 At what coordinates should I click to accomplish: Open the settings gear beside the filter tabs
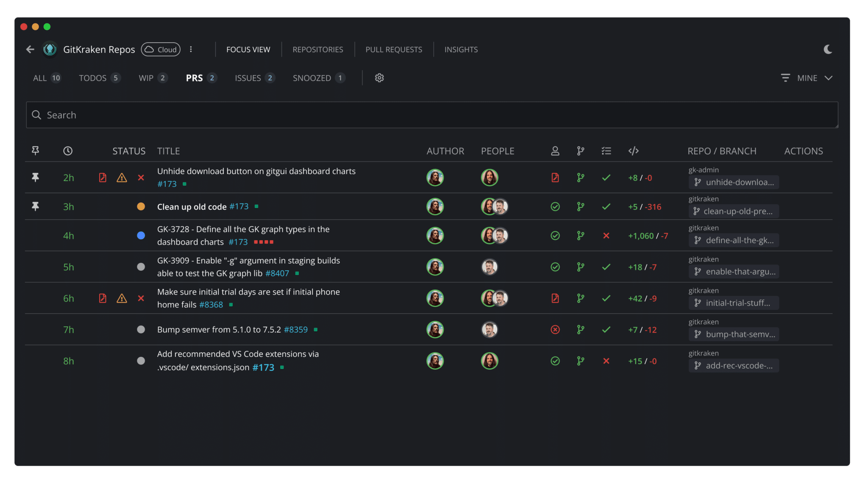pos(379,78)
